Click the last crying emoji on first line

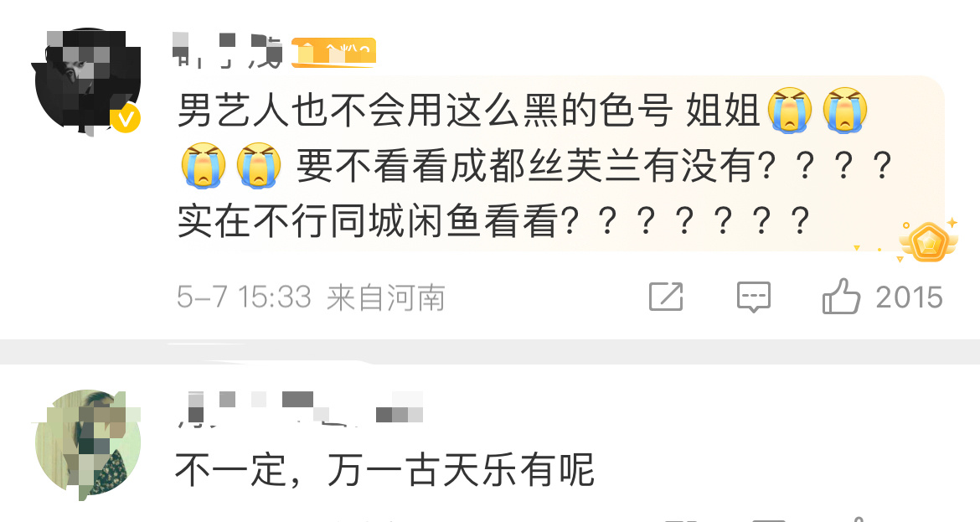point(845,110)
